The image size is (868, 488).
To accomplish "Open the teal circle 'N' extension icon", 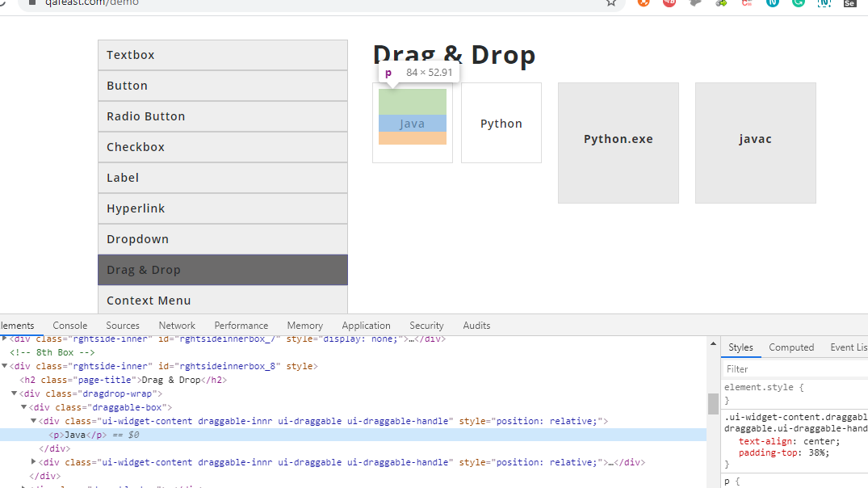I will (773, 2).
